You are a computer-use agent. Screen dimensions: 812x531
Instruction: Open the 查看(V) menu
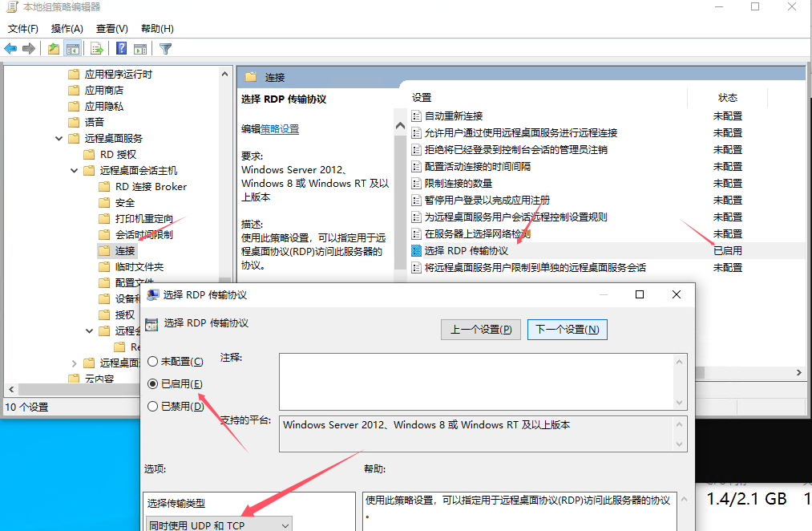click(x=112, y=29)
